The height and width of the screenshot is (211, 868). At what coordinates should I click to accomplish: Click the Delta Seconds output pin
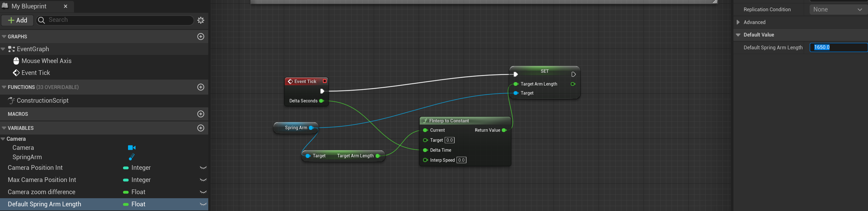(x=322, y=101)
